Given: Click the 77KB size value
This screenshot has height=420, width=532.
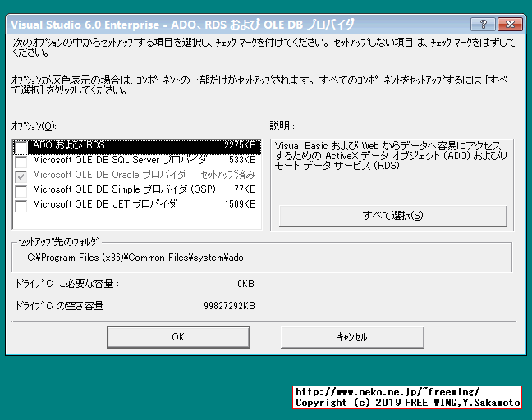Looking at the screenshot, I should click(245, 189).
